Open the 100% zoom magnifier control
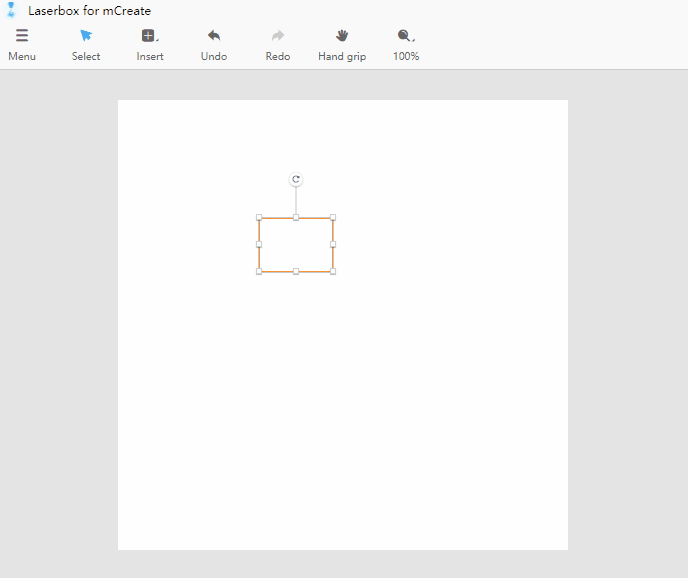 coord(406,36)
